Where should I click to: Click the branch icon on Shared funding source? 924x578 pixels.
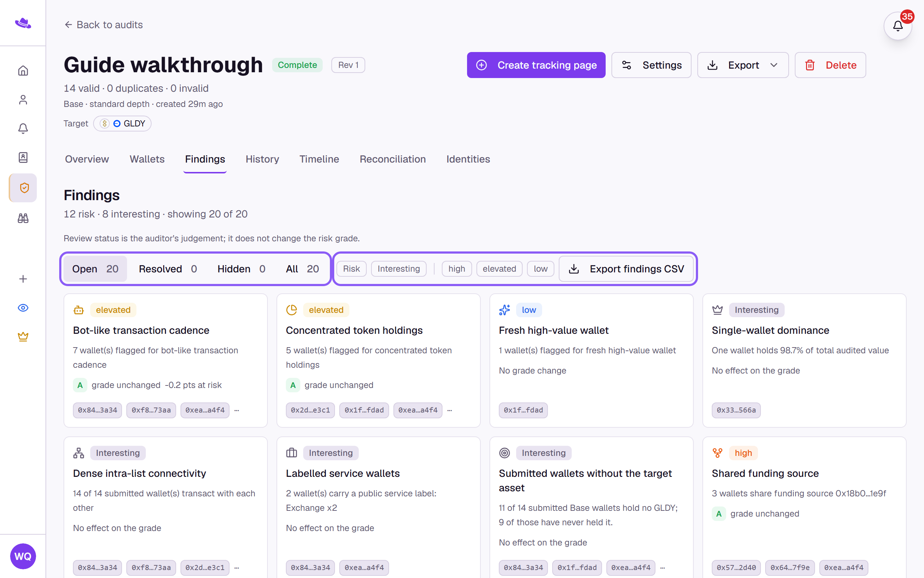click(x=718, y=453)
